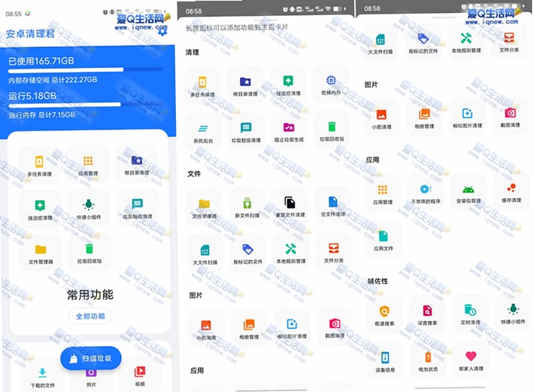Click the 常用功能 heading on the left home screen
This screenshot has height=392, width=535.
click(x=90, y=295)
